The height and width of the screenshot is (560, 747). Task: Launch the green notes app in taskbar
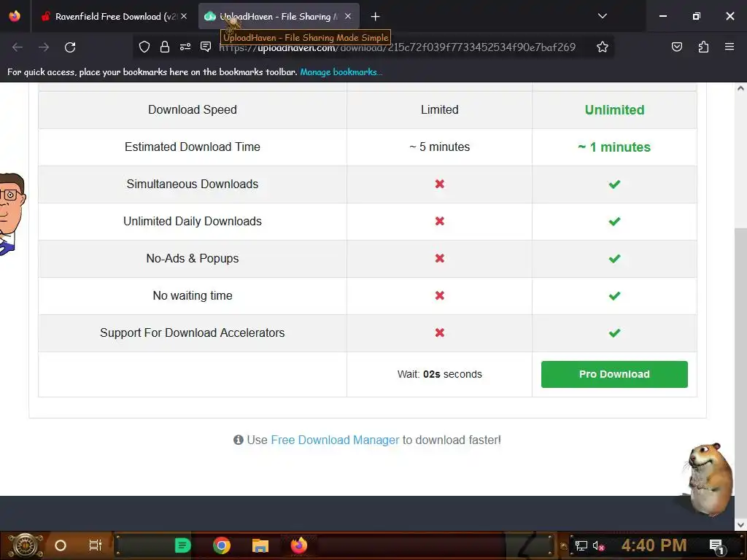click(182, 545)
